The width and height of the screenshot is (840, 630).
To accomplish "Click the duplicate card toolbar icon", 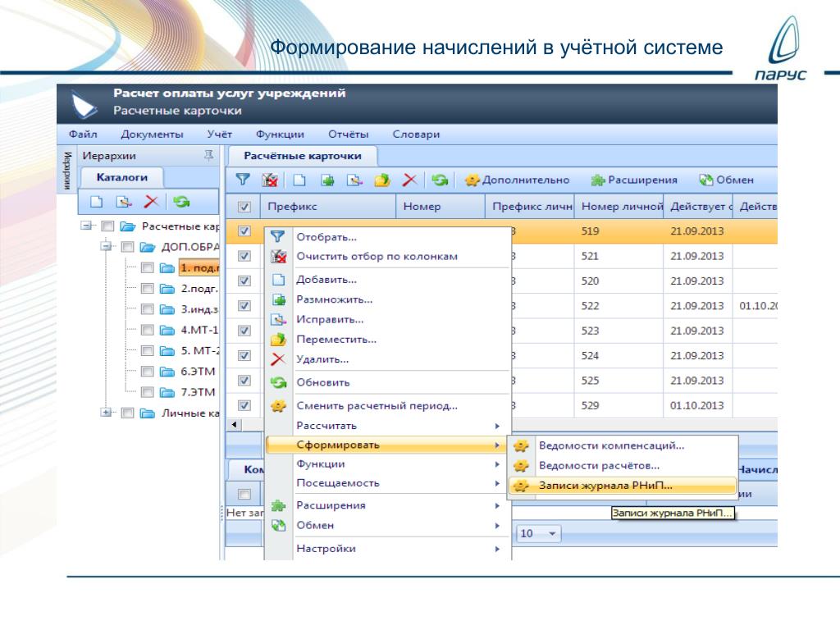I will (x=327, y=180).
